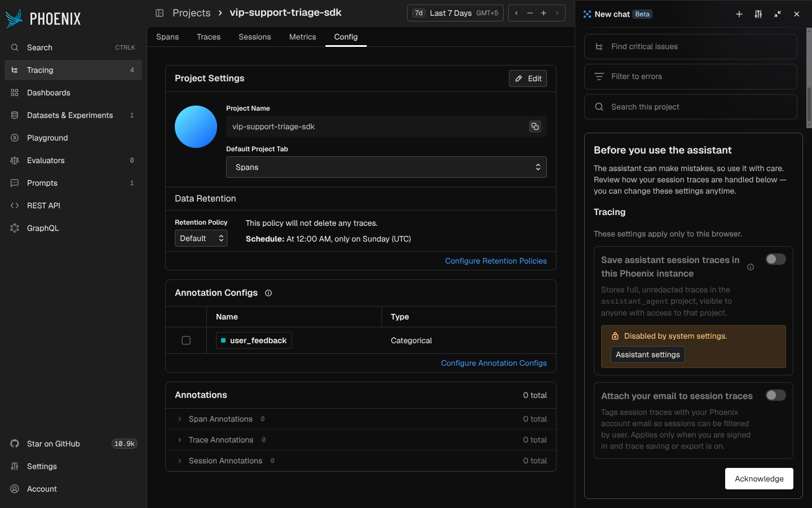Screen dimensions: 812x508
Task: Toggle Attach your email to session traces
Action: tap(775, 395)
